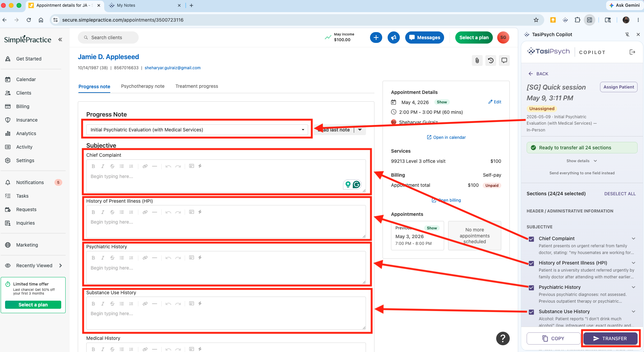Open Messages
The height and width of the screenshot is (352, 644).
424,37
